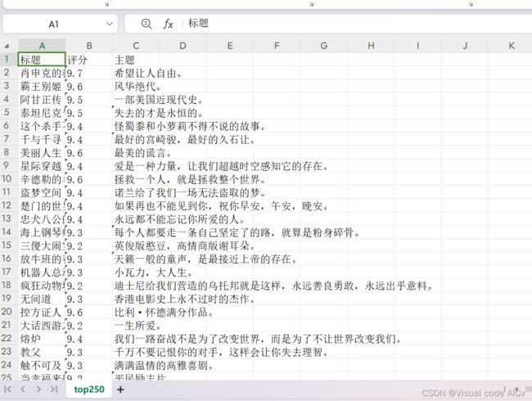Click cell 失去的才是永恒的。
Screen dimensions: 532x401
[159, 113]
